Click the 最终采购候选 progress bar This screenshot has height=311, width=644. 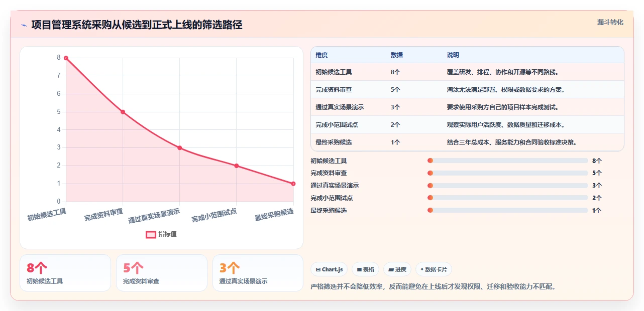507,211
